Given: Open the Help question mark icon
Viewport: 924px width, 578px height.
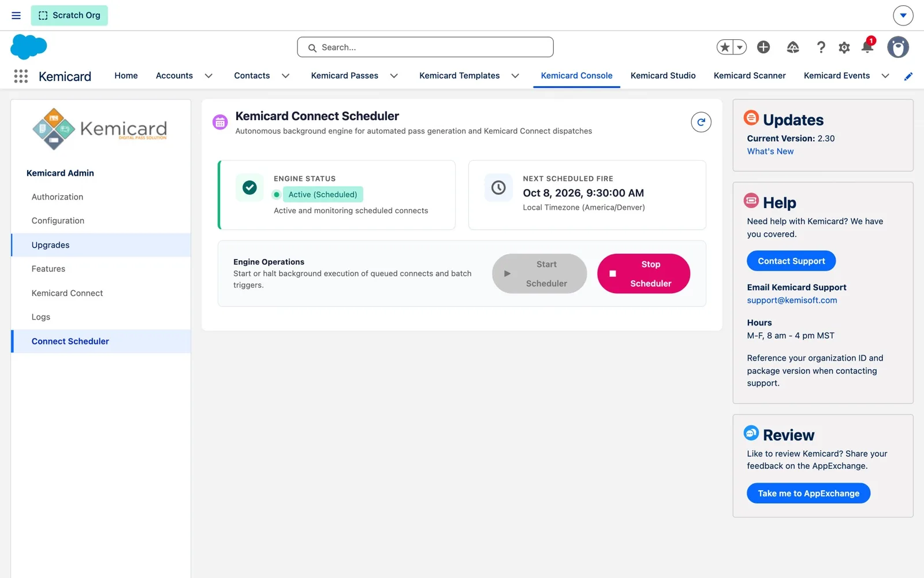Looking at the screenshot, I should pos(821,47).
